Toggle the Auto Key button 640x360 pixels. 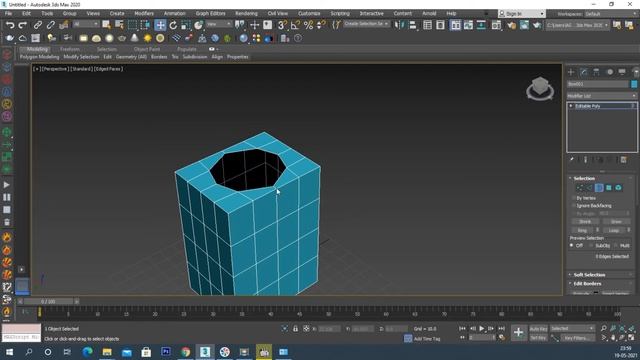pos(538,329)
